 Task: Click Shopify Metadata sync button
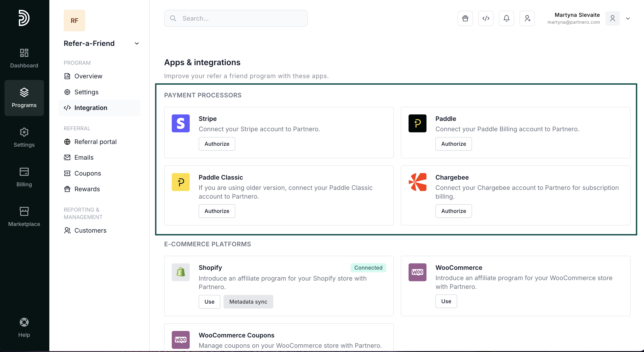[x=248, y=302]
